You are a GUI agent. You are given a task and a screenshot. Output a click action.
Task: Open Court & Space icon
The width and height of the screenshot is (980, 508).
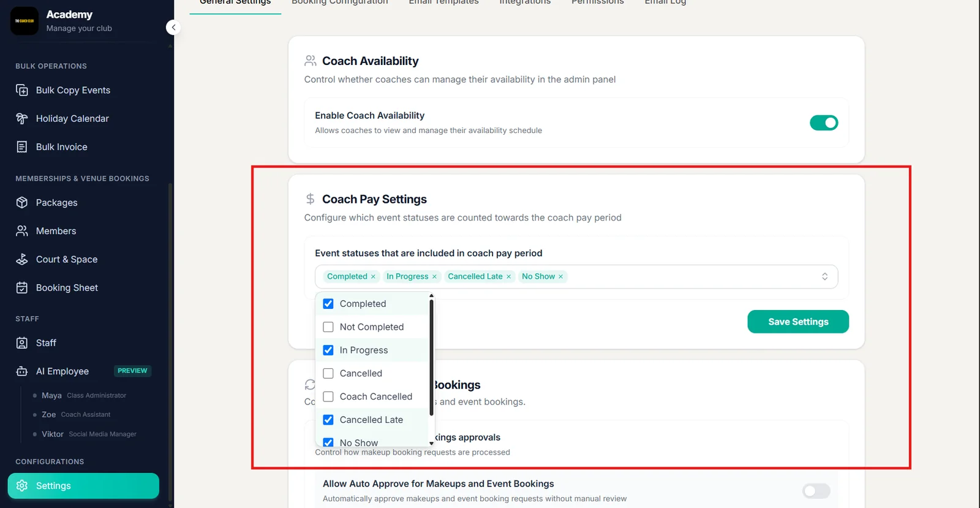[22, 259]
